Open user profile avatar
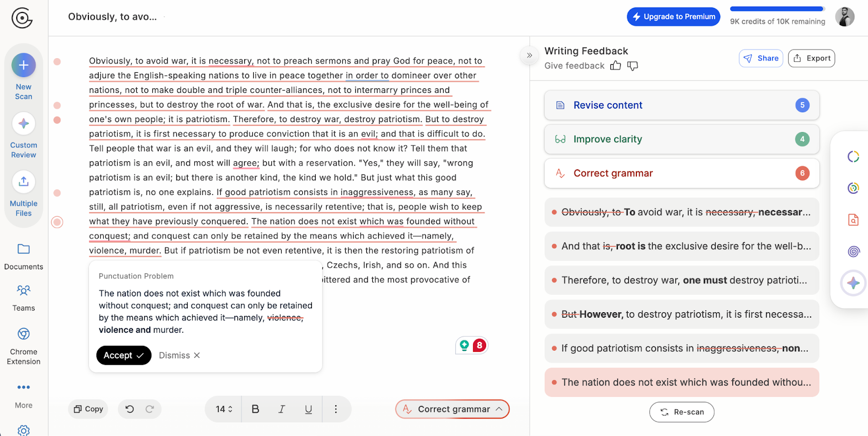Screen dimensions: 868x436 point(845,17)
